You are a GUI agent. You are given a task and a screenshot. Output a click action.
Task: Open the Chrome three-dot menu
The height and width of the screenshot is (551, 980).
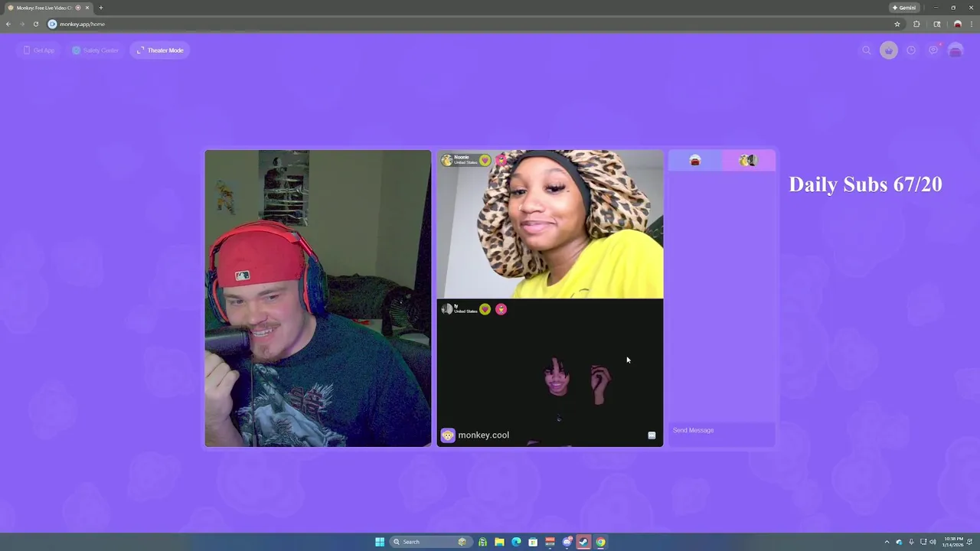point(972,24)
